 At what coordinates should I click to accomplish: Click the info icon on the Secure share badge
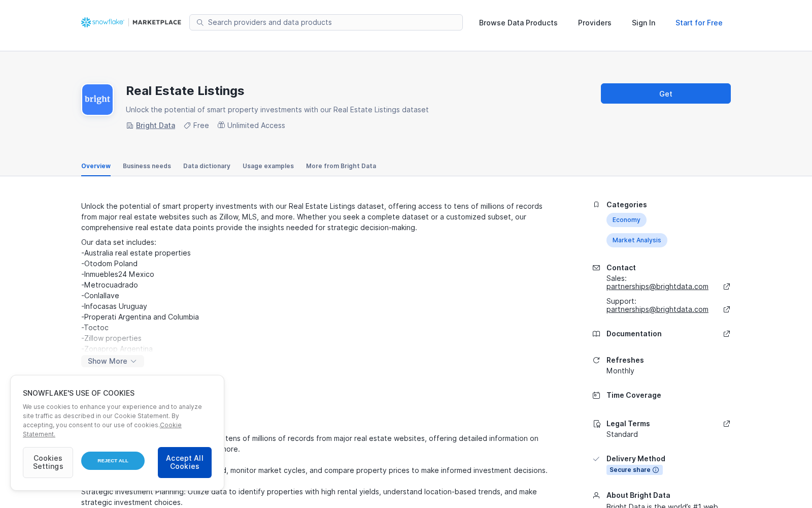(x=656, y=470)
